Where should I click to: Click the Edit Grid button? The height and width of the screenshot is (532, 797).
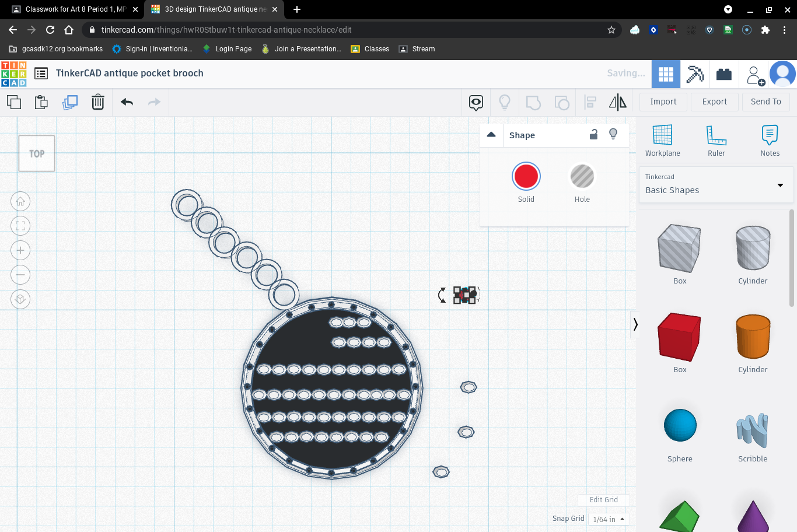coord(603,500)
